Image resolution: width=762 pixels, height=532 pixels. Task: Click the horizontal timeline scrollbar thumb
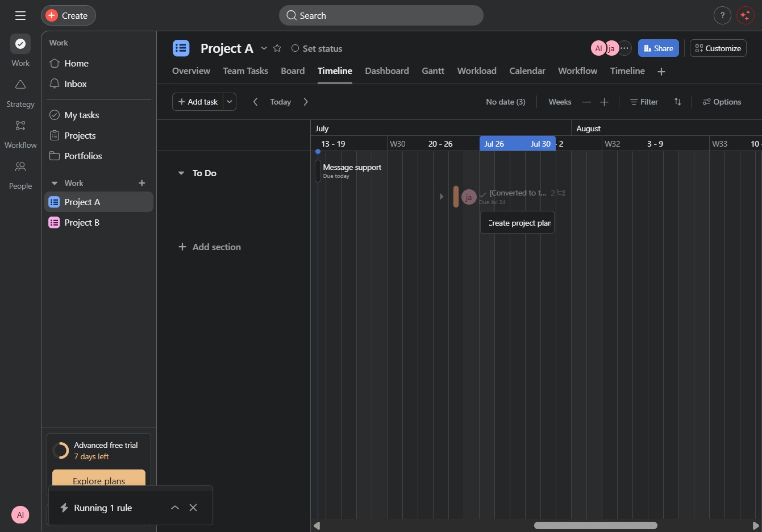pyautogui.click(x=596, y=525)
